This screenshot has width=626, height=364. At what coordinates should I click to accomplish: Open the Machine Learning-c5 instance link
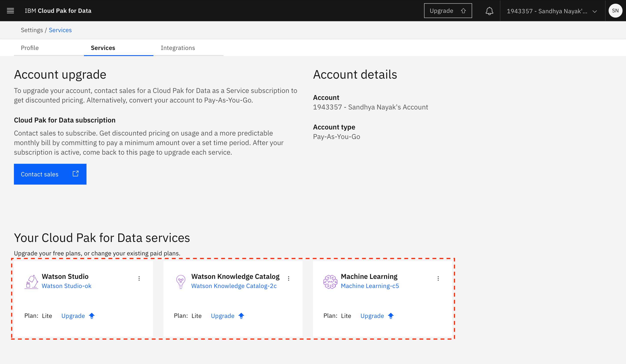370,286
